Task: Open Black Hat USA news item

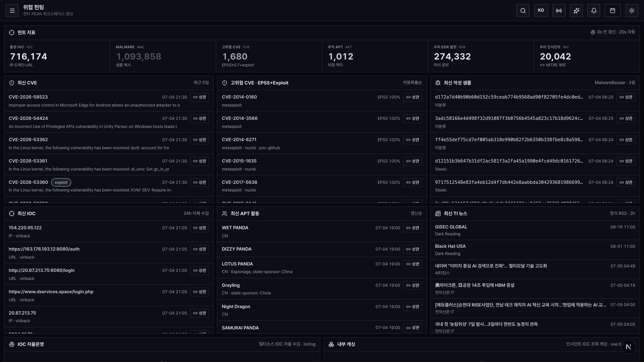Action: [535, 250]
